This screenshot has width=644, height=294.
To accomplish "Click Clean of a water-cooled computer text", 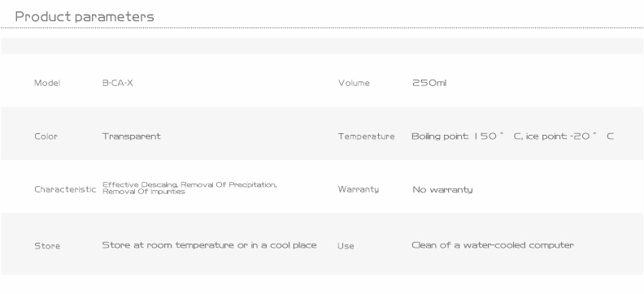I will pos(493,245).
